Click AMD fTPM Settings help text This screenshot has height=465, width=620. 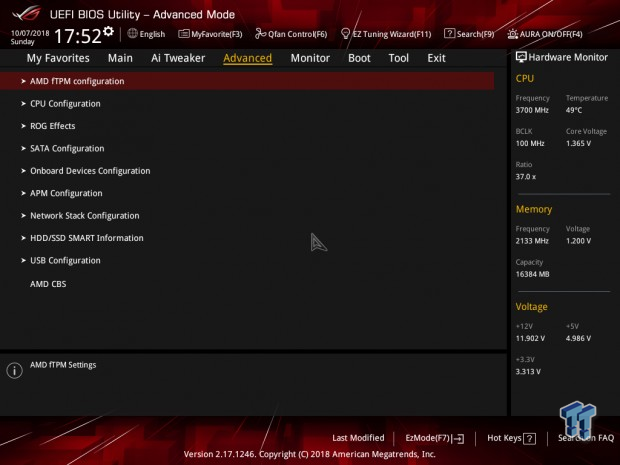tap(63, 365)
